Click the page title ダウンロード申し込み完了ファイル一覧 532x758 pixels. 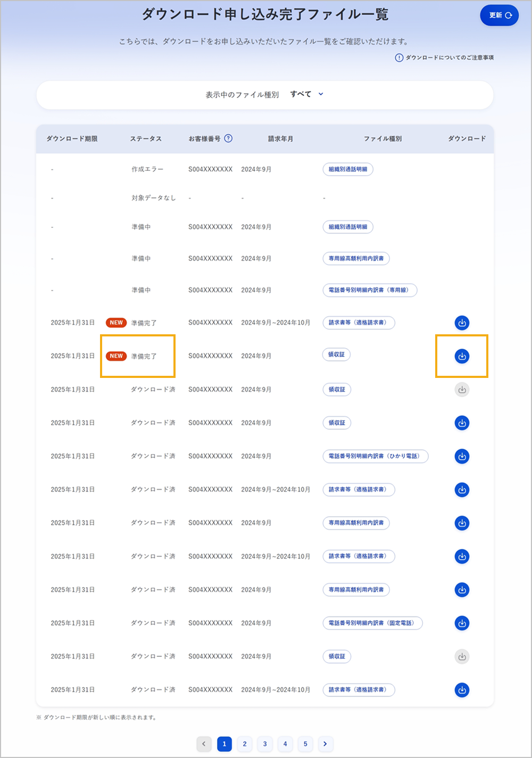(x=265, y=14)
